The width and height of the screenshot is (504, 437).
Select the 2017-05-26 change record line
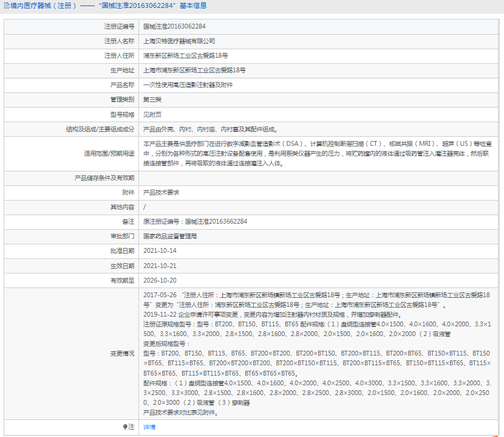(316, 300)
